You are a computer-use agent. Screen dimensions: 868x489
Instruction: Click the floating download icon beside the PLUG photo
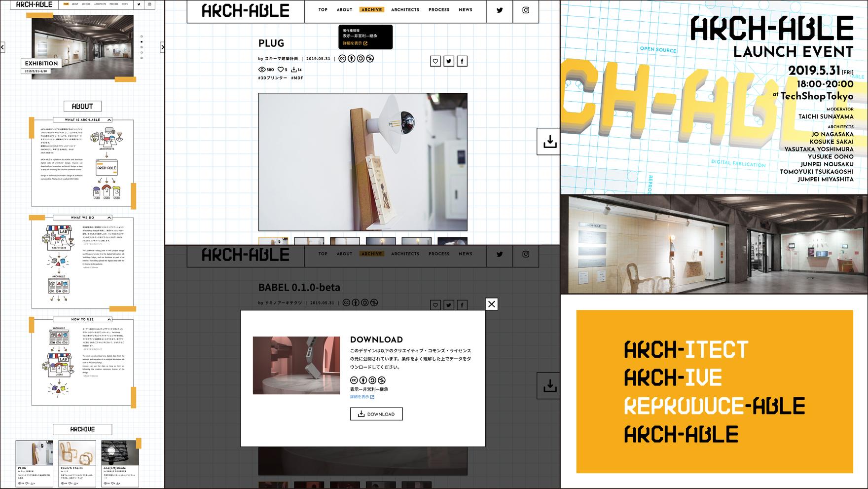(549, 142)
